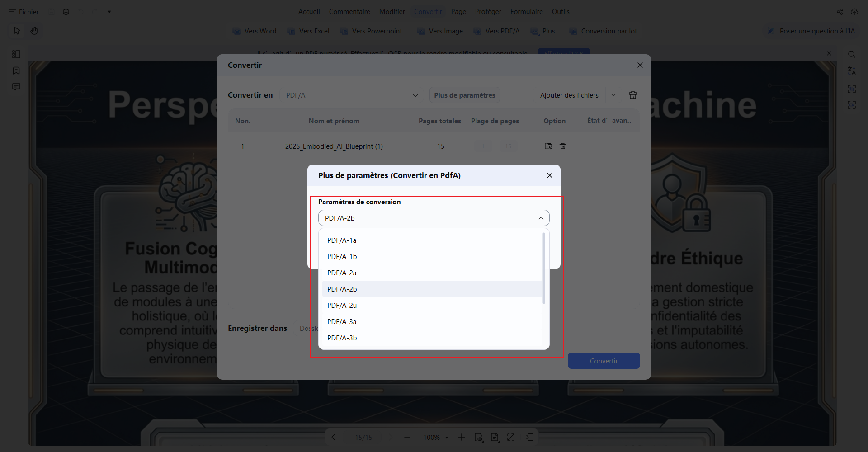868x452 pixels.
Task: Select PDF/A-1a from the conversion list
Action: point(432,240)
